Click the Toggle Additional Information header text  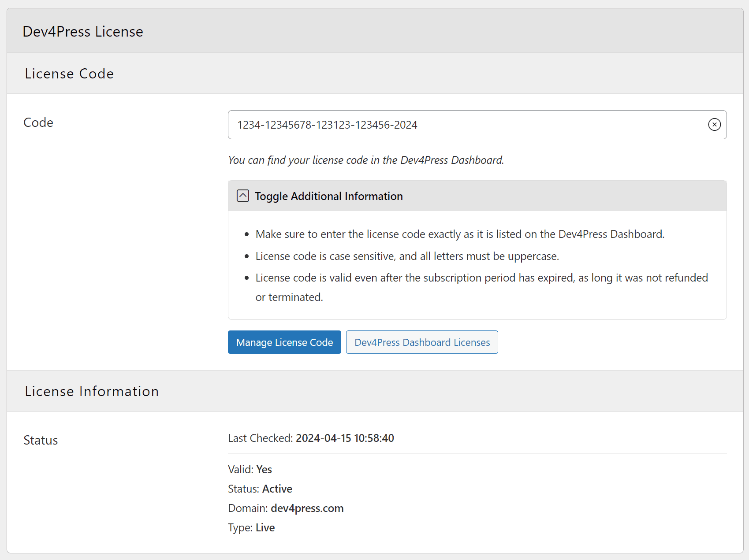coord(329,196)
